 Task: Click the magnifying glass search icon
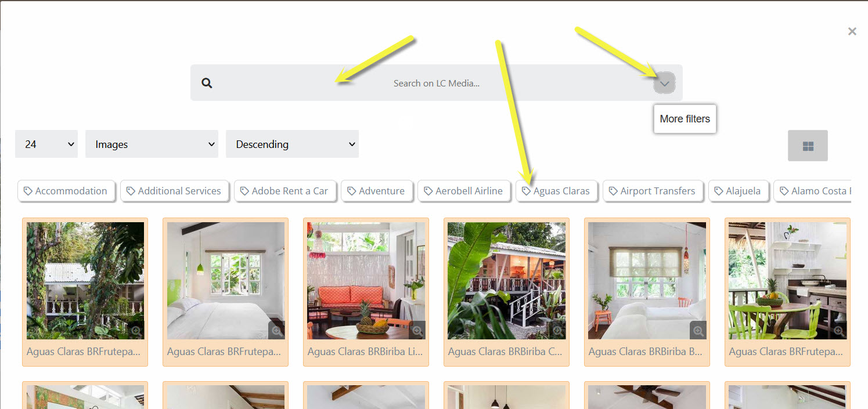207,83
